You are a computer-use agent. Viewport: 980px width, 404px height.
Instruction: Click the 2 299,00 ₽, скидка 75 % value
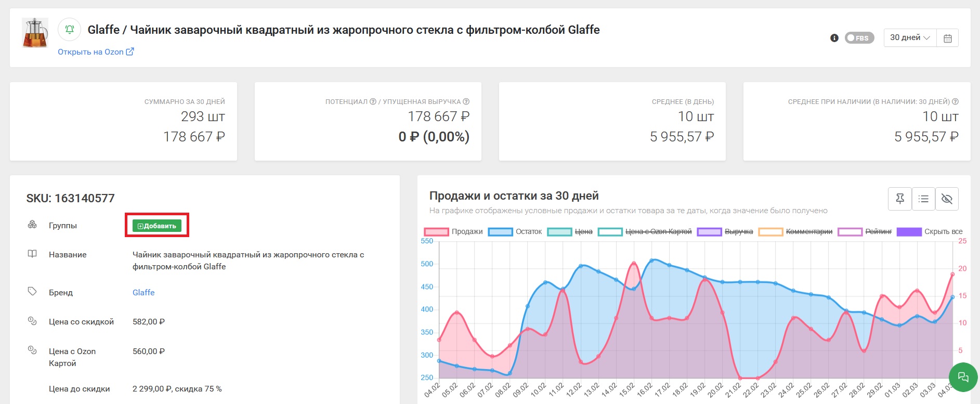click(177, 389)
